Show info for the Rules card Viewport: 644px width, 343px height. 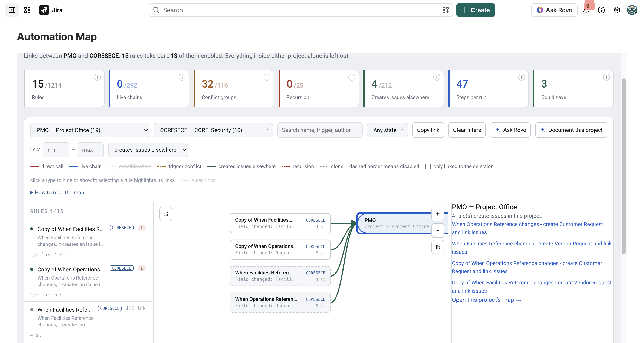tap(97, 77)
